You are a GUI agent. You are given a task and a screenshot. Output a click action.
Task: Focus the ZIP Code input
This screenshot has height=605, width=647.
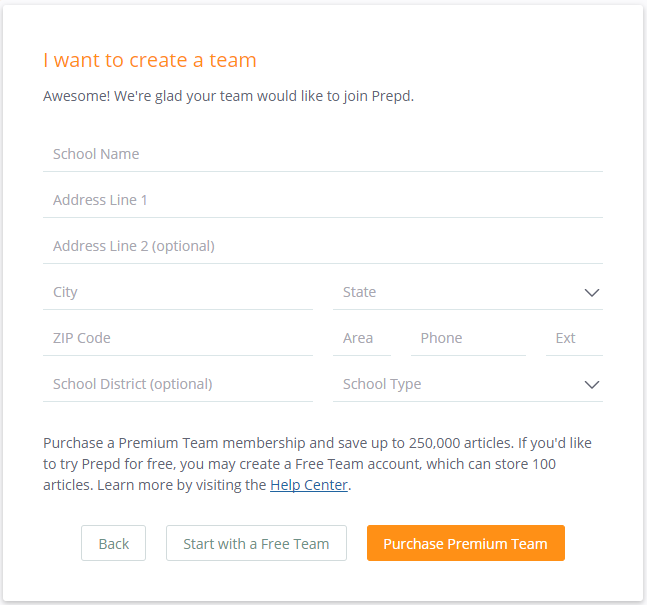coord(178,338)
